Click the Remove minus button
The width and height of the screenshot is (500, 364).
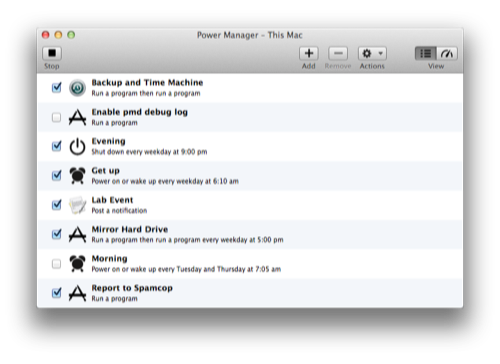click(x=338, y=53)
